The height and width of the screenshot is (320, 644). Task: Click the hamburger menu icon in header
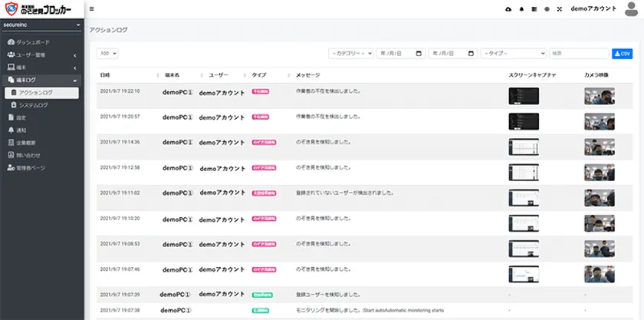[92, 9]
